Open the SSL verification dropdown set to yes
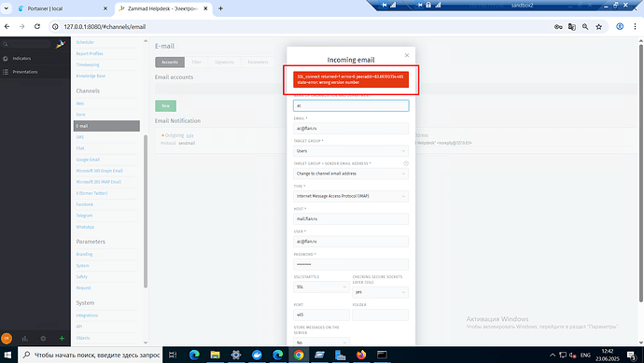This screenshot has height=363, width=644. point(380,292)
